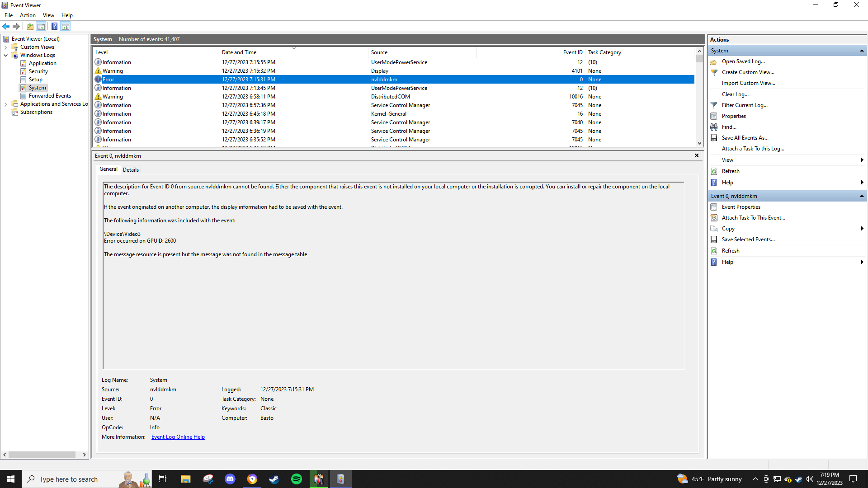Expand the Custom Views tree node
Screen dimensions: 868x488
pyautogui.click(x=5, y=47)
